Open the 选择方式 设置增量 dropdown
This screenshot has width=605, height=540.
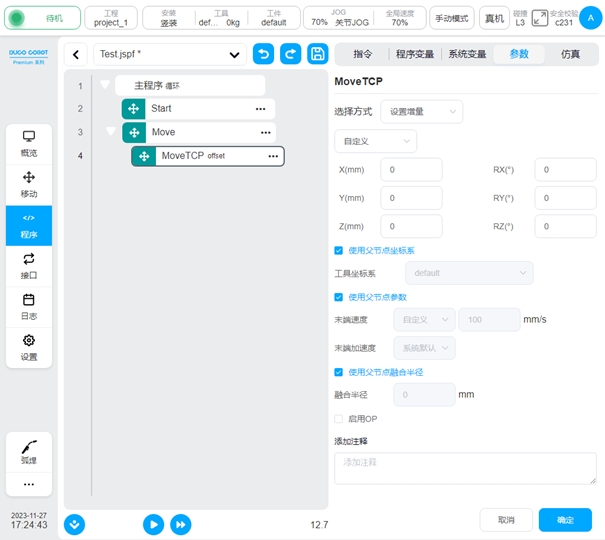[x=421, y=111]
